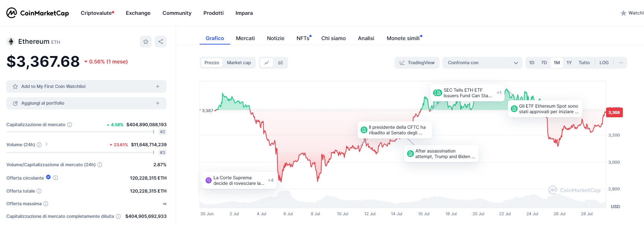Click the star favorite icon beside Ethereum
644x226 pixels.
coord(146,42)
